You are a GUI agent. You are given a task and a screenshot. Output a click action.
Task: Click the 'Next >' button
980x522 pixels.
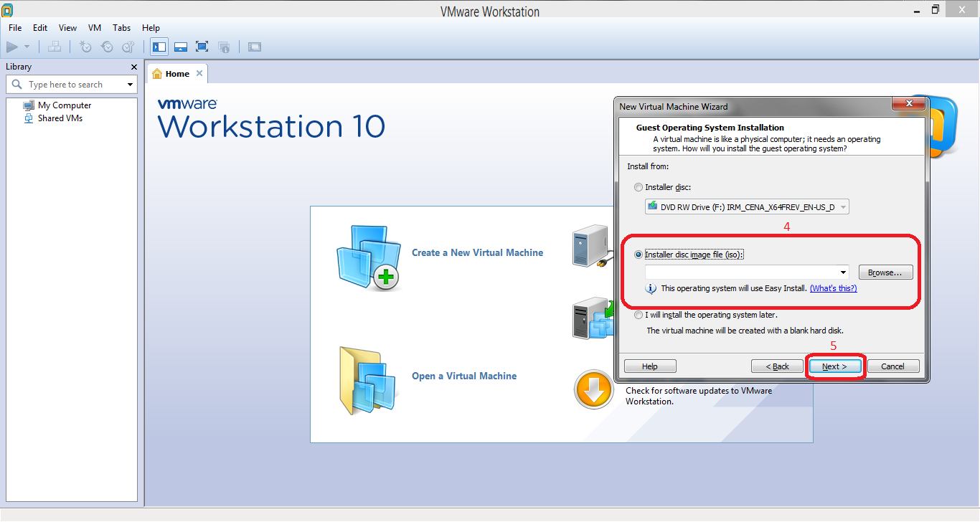tap(834, 366)
